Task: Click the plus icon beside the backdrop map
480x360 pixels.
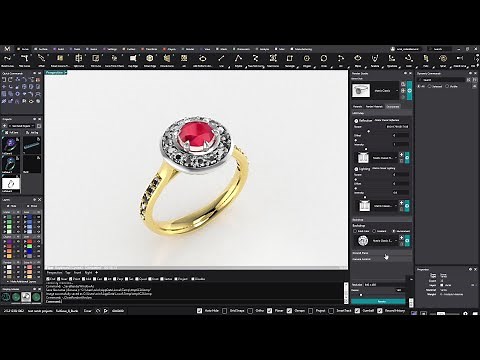Action: (x=401, y=238)
